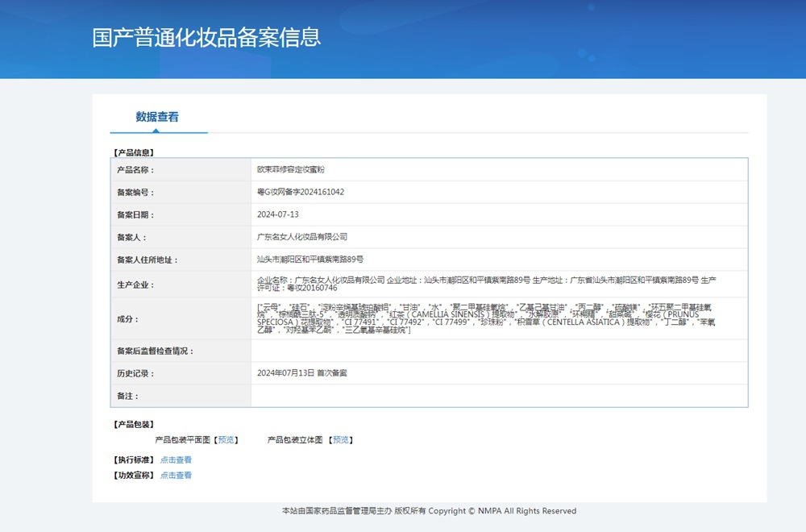Image resolution: width=806 pixels, height=532 pixels.
Task: Open the 数据查看 tab
Action: [x=157, y=117]
